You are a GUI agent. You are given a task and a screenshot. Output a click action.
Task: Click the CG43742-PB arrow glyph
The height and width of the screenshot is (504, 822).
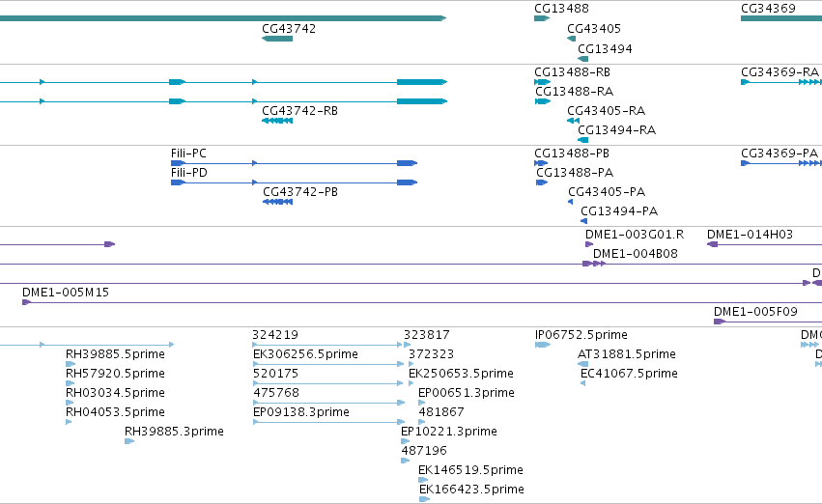pos(278,202)
